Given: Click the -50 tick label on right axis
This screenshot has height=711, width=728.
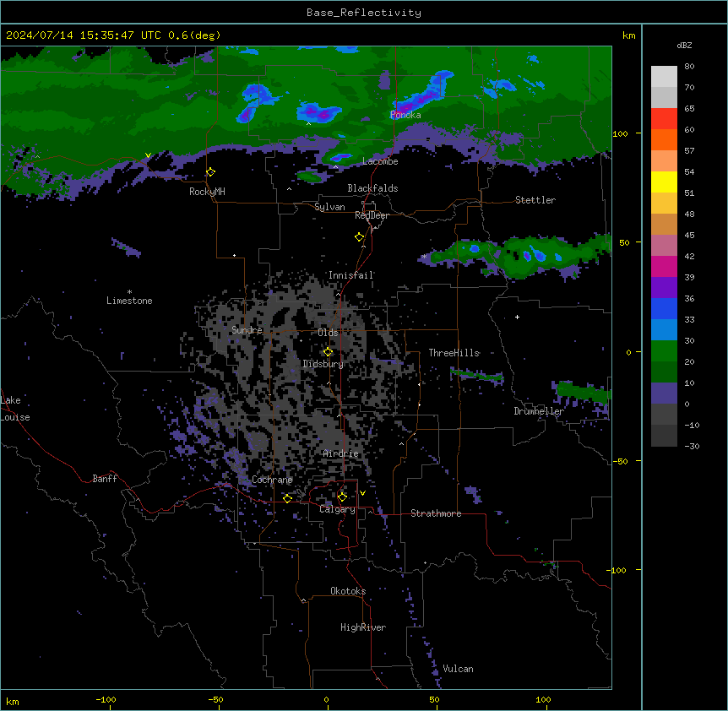Looking at the screenshot, I should pos(620,461).
